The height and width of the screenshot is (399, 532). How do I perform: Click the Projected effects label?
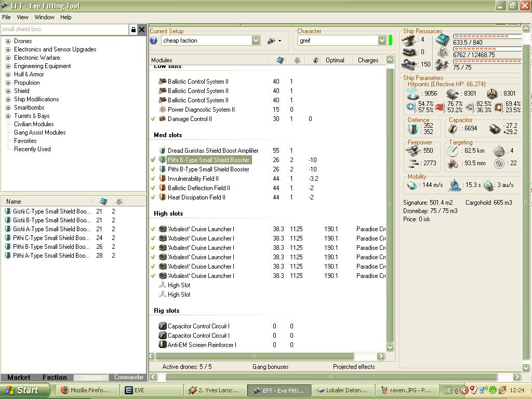pos(353,367)
